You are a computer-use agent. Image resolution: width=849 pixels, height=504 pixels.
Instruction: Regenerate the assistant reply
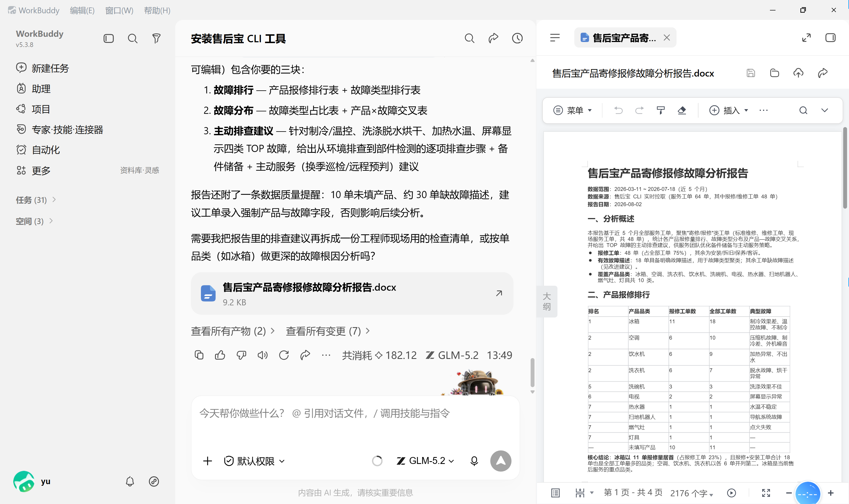(x=284, y=355)
